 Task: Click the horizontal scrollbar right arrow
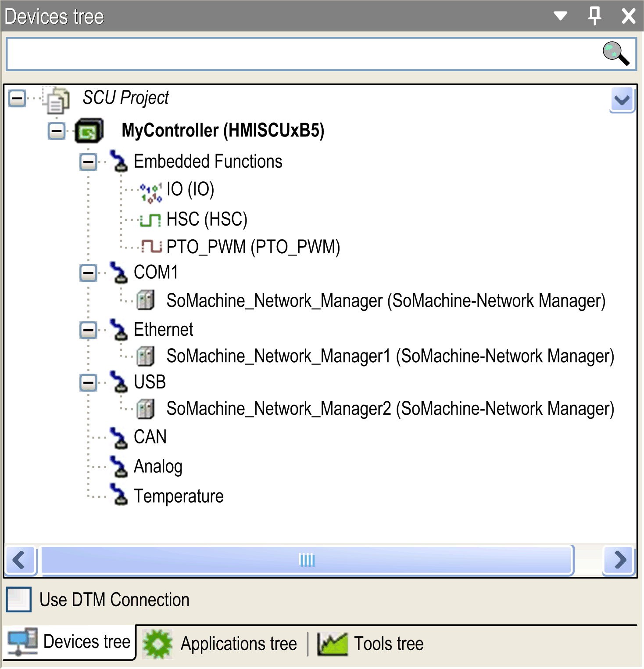619,560
